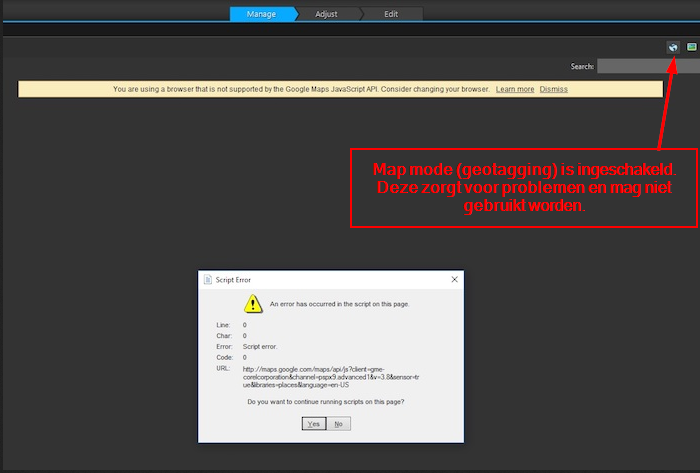Click 'An error has occurred' message
This screenshot has height=473, width=700.
(339, 304)
